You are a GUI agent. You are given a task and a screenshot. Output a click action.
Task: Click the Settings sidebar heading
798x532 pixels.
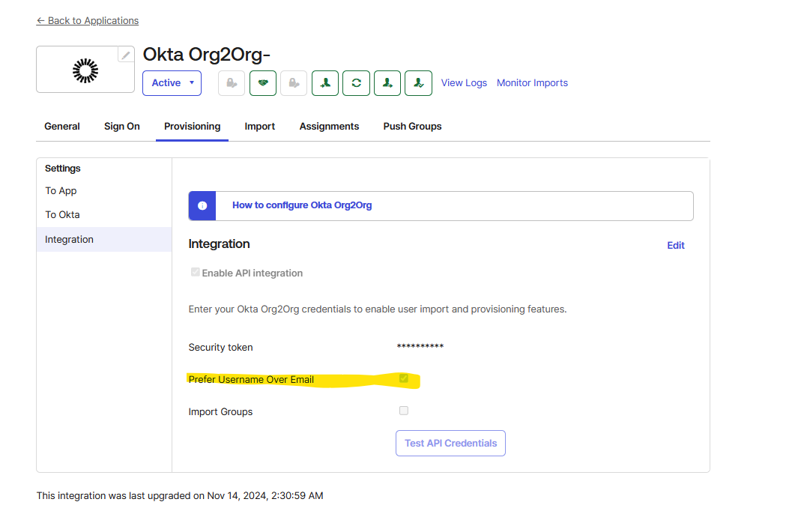pos(63,169)
